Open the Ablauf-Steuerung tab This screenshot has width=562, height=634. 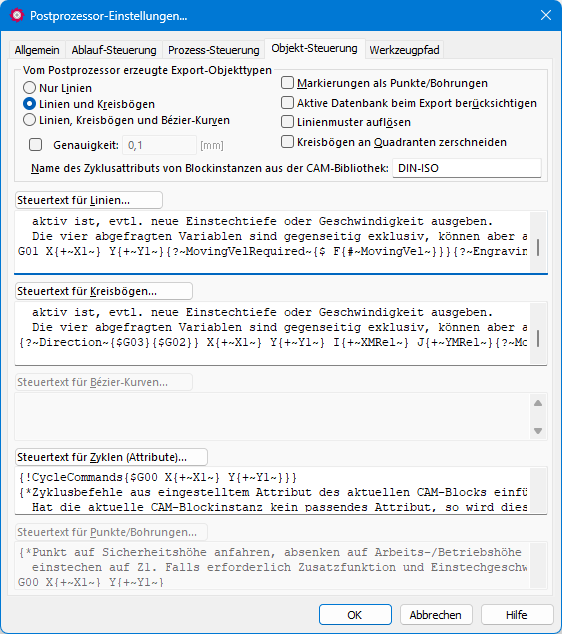click(114, 50)
